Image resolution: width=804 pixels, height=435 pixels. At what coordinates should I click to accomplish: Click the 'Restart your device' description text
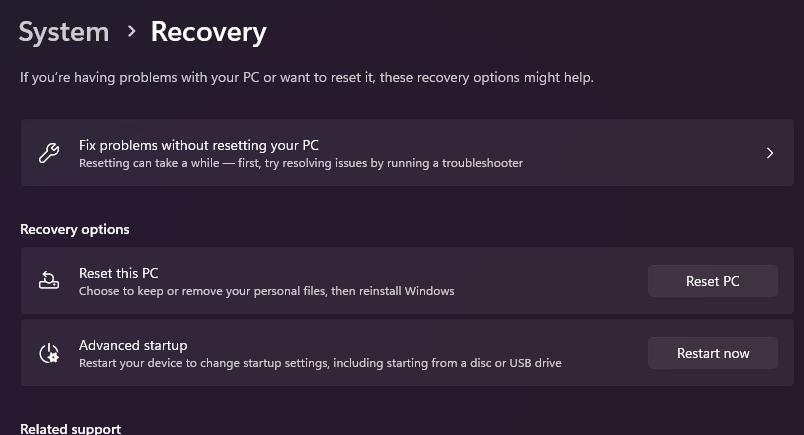click(x=320, y=363)
